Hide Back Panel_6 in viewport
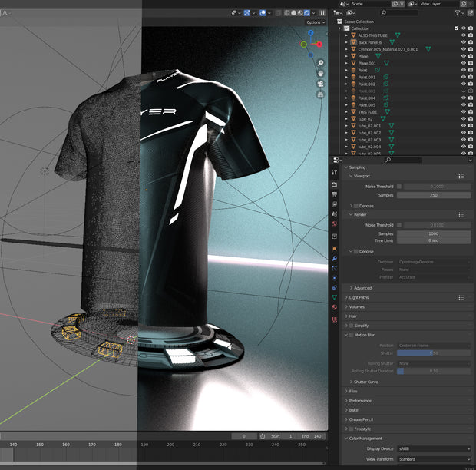 tap(463, 42)
